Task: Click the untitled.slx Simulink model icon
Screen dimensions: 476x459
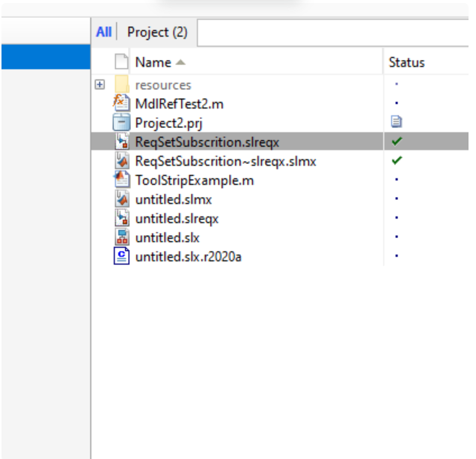Action: click(x=120, y=237)
